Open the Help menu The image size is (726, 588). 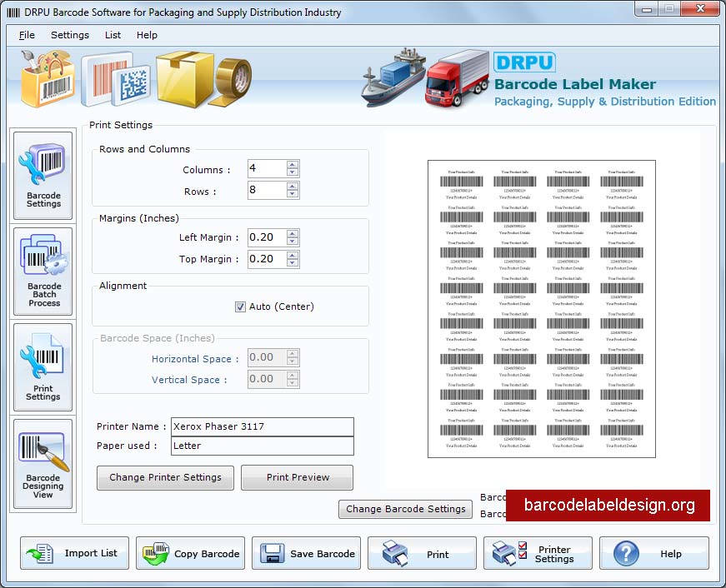(x=147, y=35)
